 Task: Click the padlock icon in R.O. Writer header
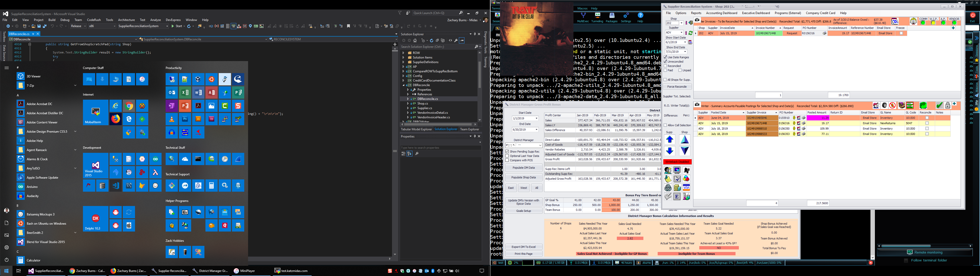click(x=947, y=106)
